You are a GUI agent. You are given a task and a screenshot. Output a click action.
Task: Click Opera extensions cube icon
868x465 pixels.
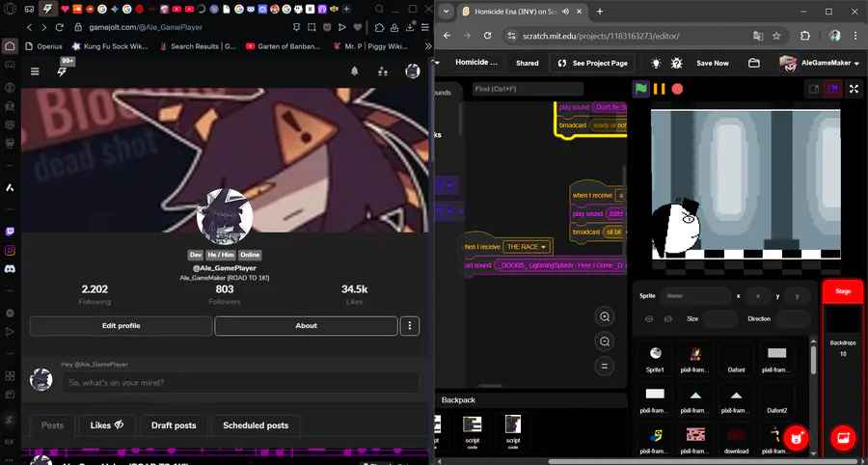[379, 27]
